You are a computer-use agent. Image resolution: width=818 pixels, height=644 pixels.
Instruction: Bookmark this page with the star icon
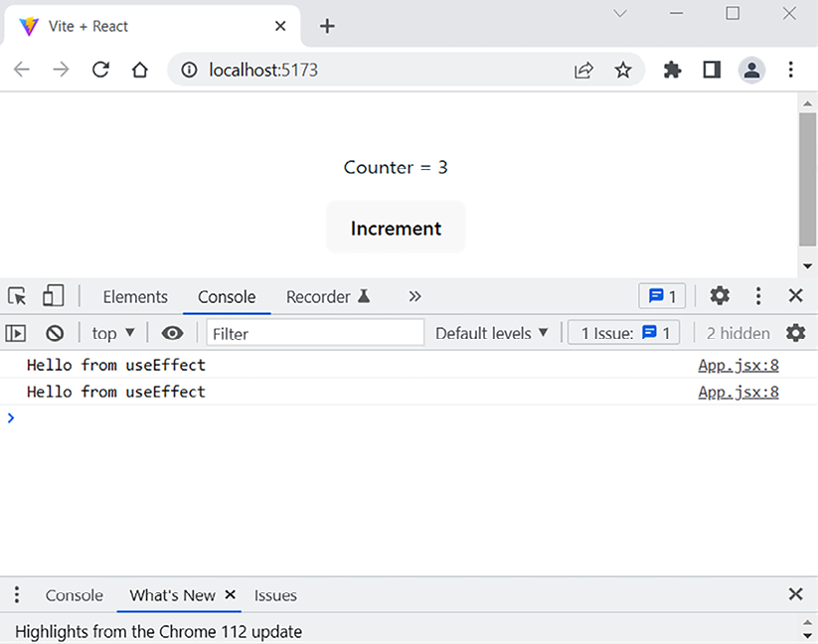pos(623,70)
